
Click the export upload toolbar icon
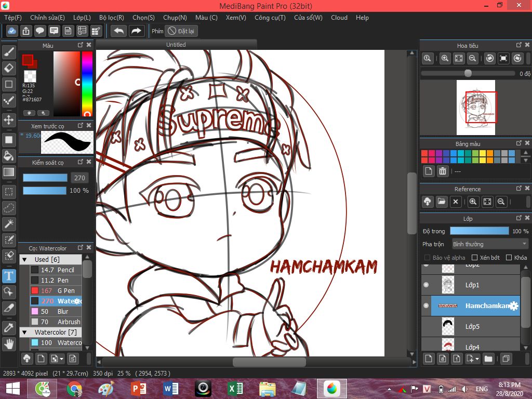[26, 31]
